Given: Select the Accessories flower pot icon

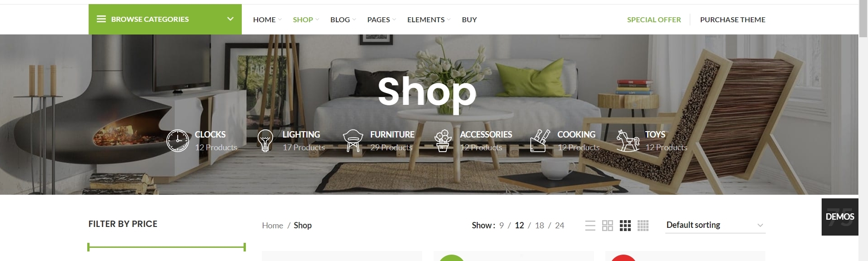Looking at the screenshot, I should click(443, 141).
